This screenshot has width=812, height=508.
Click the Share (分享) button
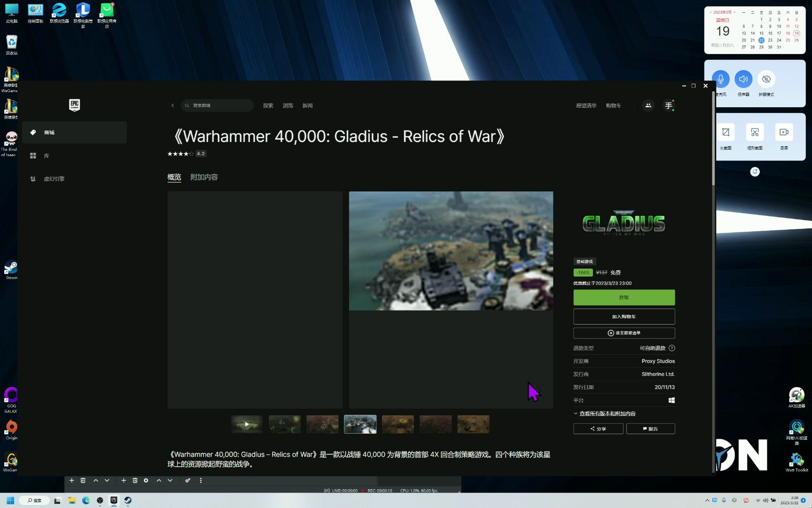click(x=598, y=429)
